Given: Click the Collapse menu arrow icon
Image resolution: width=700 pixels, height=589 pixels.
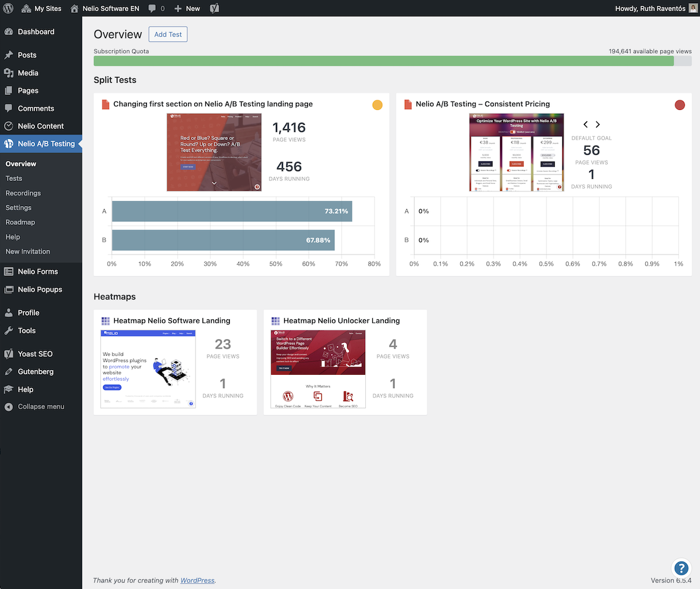Looking at the screenshot, I should tap(9, 407).
